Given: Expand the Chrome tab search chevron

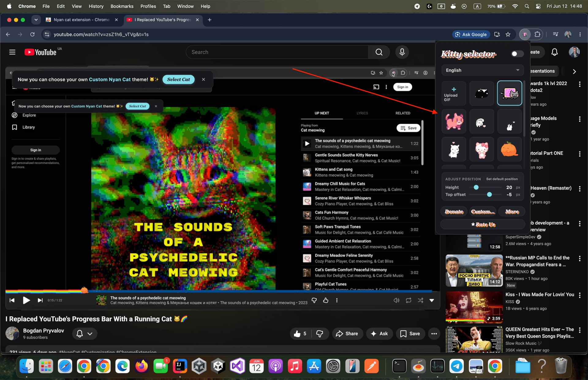Looking at the screenshot, I should coord(36,20).
